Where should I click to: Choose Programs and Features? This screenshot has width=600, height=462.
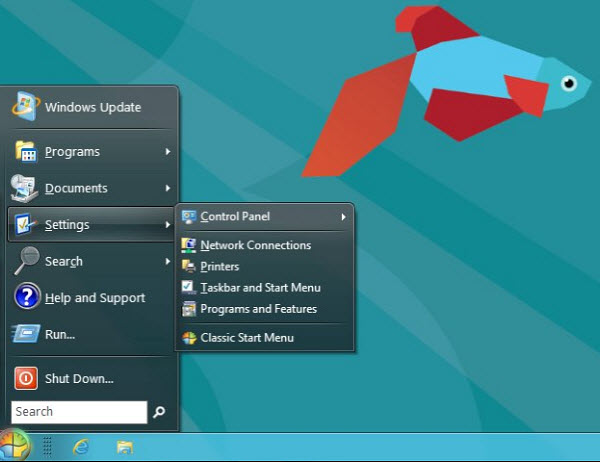pos(258,309)
